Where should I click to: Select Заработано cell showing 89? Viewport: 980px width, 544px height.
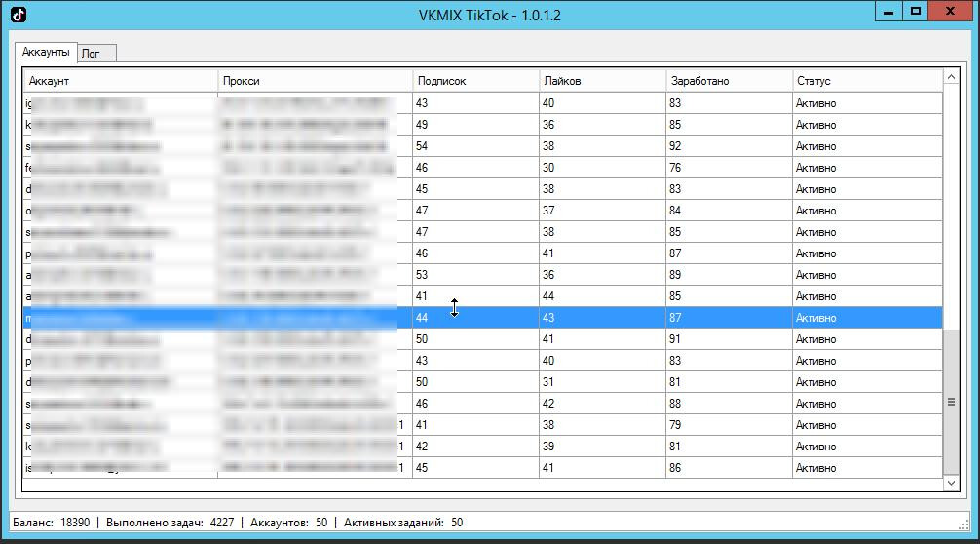(x=729, y=275)
